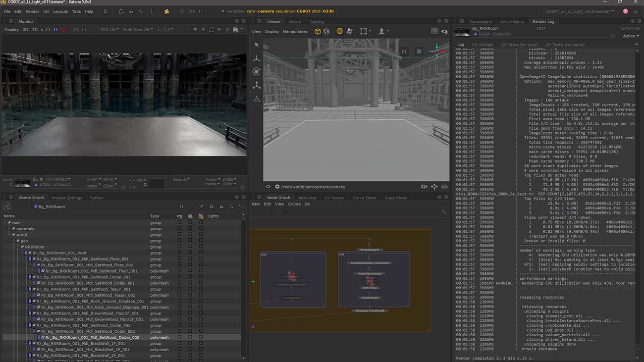Select the Rr_Bg_RKKRoom_001_Root tree item
644x362 pixels.
(x=59, y=253)
